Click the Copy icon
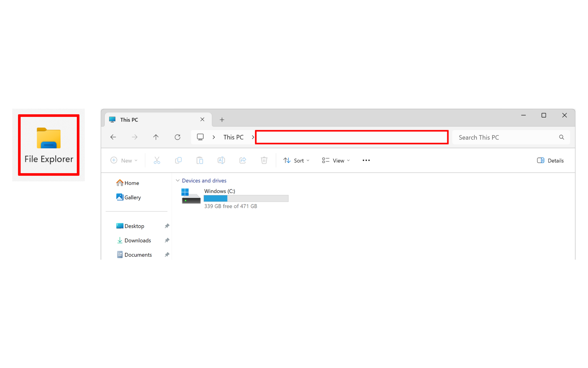 point(178,160)
